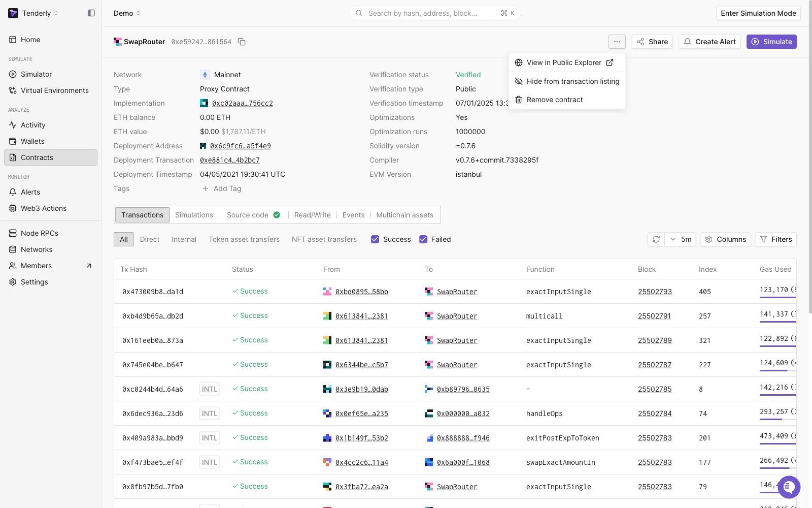Open implementation address 0xc02aaa…756cc2

pos(243,103)
